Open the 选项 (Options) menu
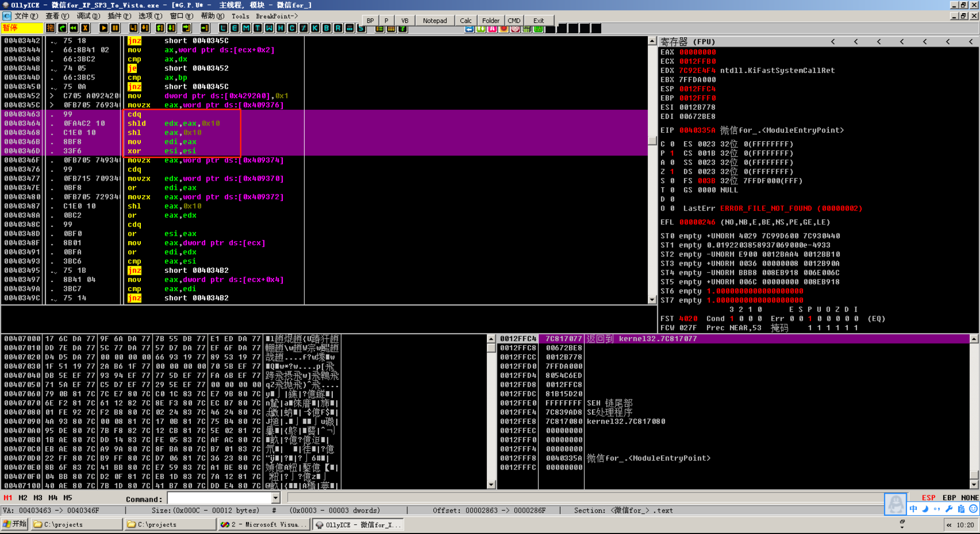 point(151,16)
